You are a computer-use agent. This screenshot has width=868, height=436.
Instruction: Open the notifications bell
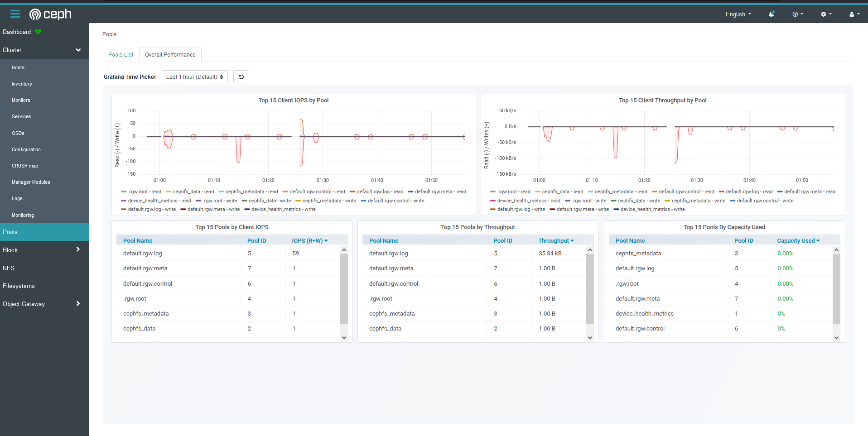click(771, 14)
